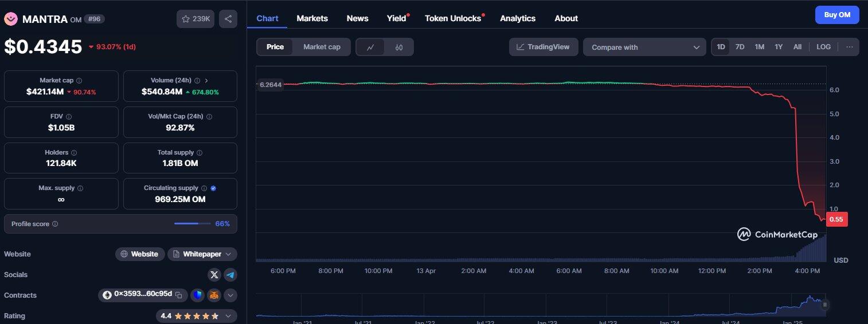Select Price toggle on chart
868x324 pixels.
click(x=275, y=47)
